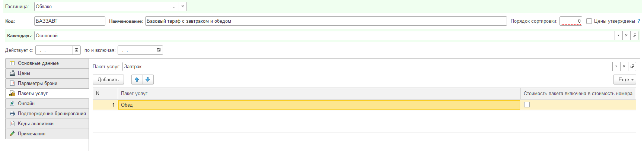The height and width of the screenshot is (151, 644).
Task: Clear the Гостиница field with the x icon
Action: [182, 6]
